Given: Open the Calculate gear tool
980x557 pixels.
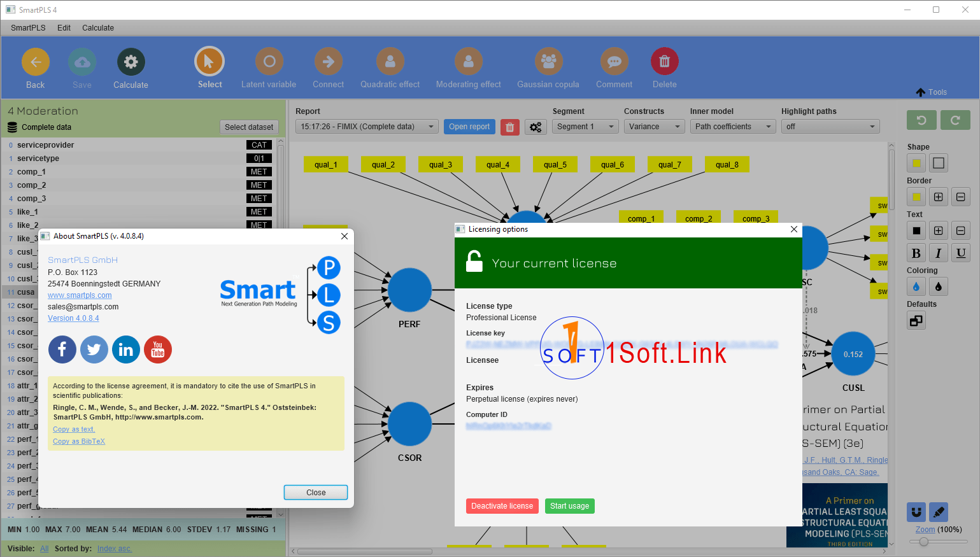Looking at the screenshot, I should pos(131,62).
